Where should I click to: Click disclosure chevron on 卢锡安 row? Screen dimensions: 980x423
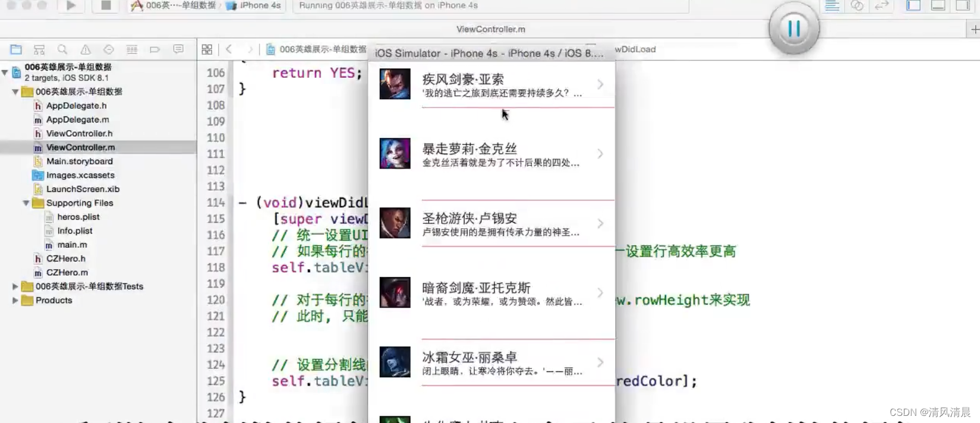[x=600, y=223]
